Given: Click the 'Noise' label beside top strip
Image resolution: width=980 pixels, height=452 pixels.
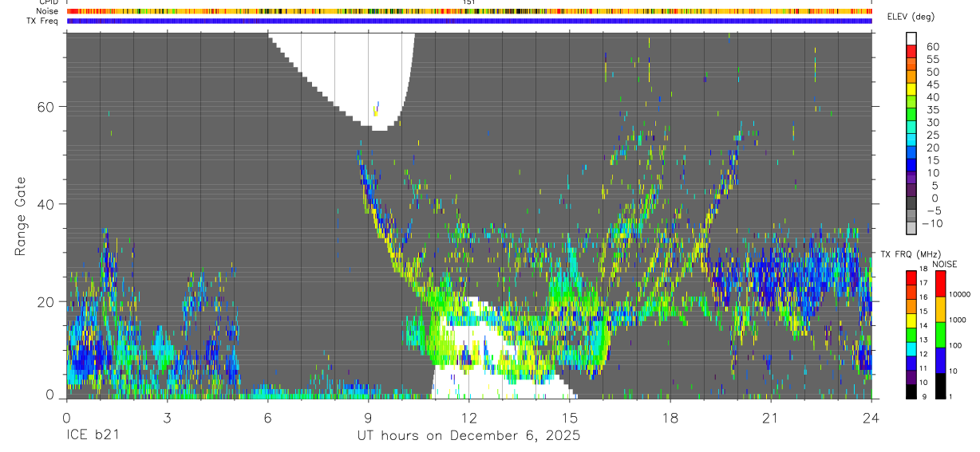Looking at the screenshot, I should [47, 11].
